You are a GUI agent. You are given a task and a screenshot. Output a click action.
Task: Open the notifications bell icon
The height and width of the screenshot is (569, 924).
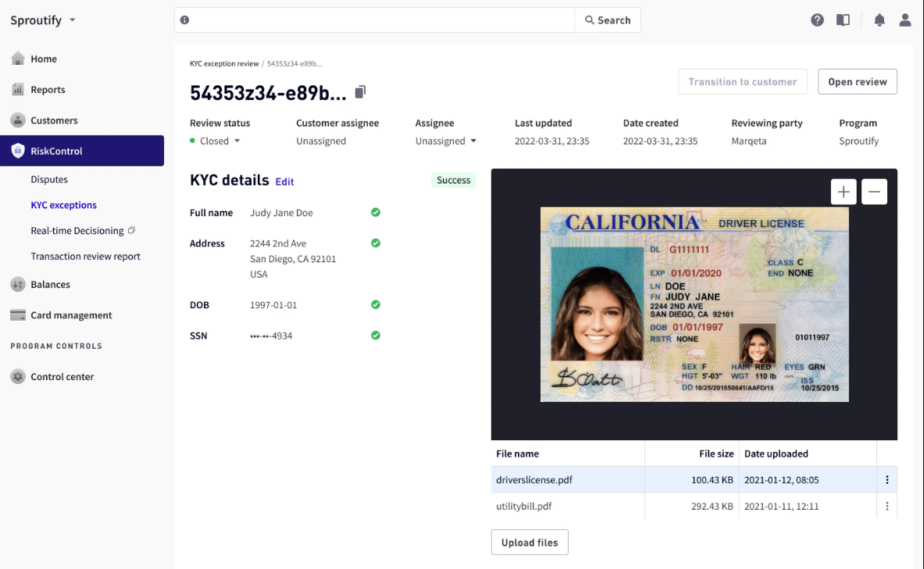click(x=879, y=20)
